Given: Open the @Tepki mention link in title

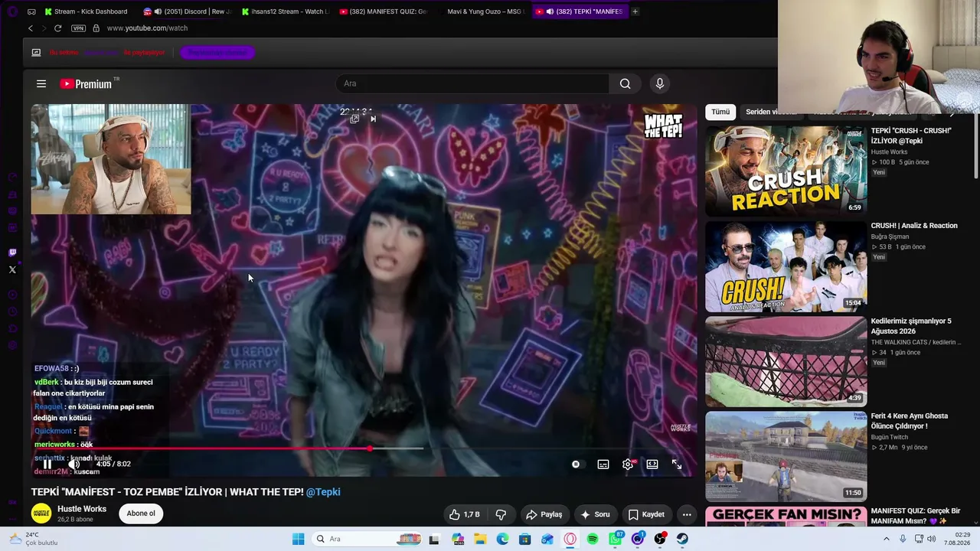Looking at the screenshot, I should [x=323, y=492].
